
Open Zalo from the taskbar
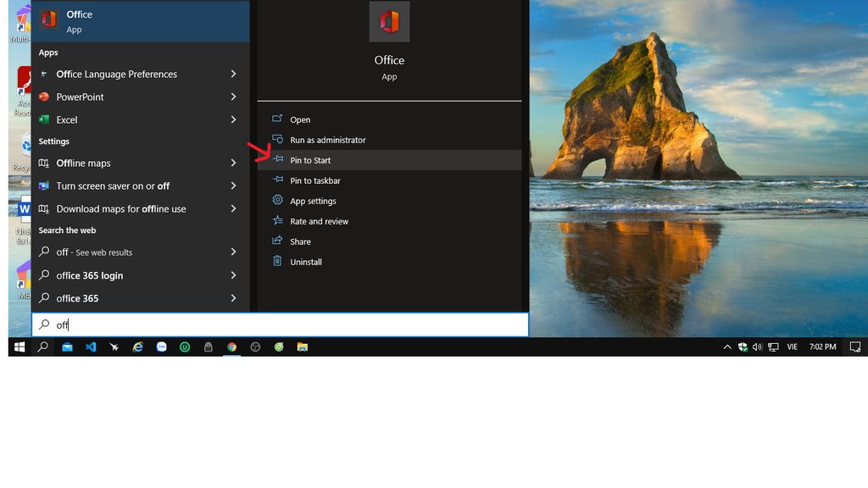tap(162, 347)
